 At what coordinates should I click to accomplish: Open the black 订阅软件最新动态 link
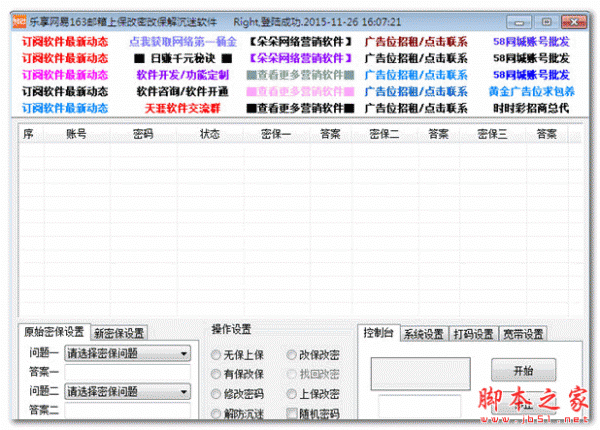click(x=65, y=91)
